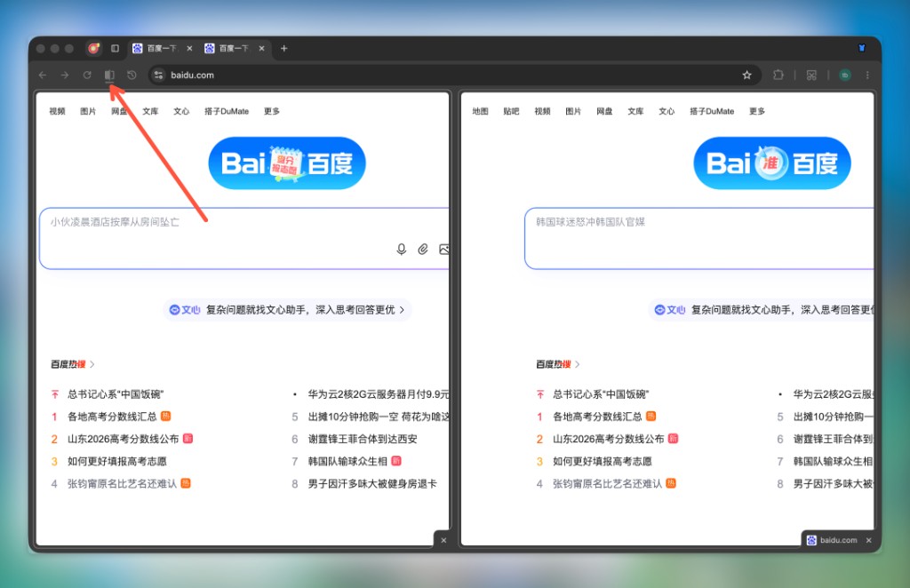Open 文心 nav link in left pane
Image resolution: width=910 pixels, height=588 pixels.
tap(181, 111)
